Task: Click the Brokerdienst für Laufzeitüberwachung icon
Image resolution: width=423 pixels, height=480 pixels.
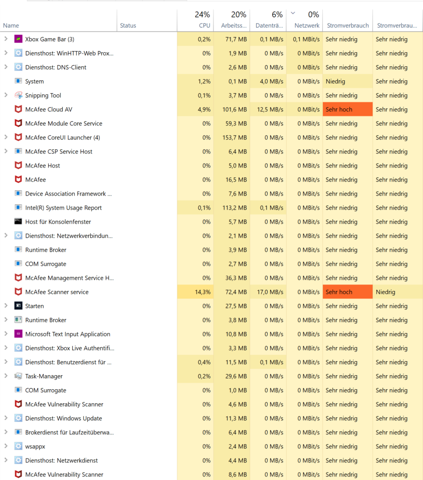Action: (18, 432)
